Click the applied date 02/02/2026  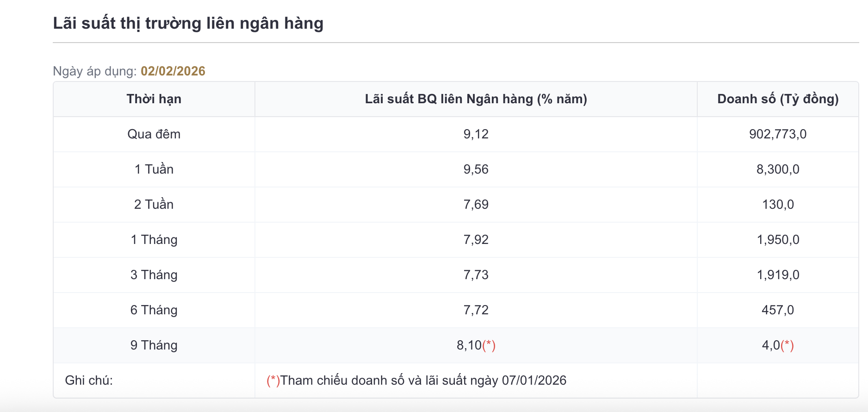click(173, 71)
